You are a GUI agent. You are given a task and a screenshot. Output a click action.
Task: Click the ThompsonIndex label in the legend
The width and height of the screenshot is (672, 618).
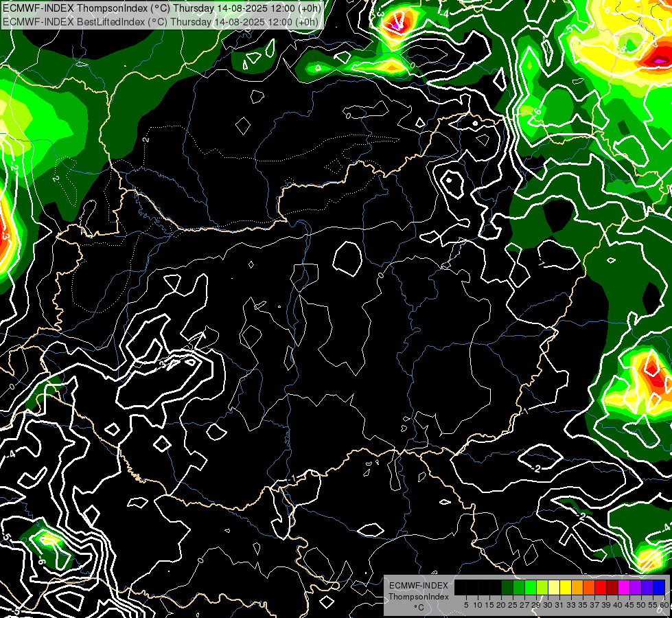click(x=419, y=597)
